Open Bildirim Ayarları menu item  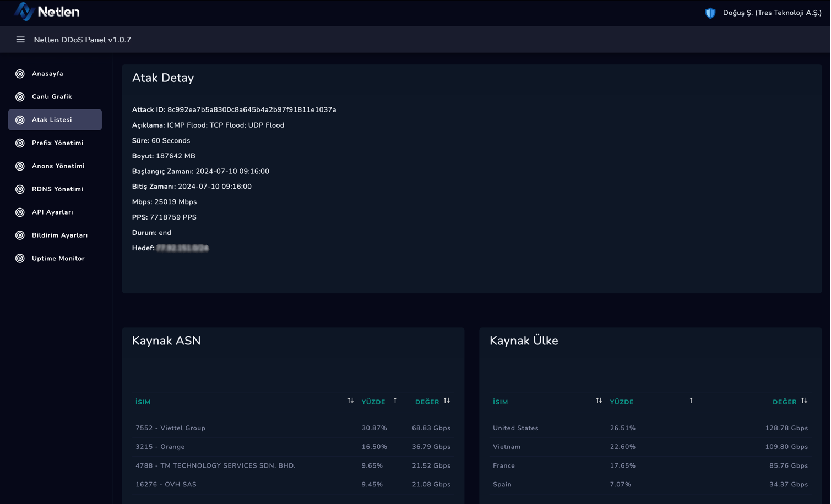55,235
